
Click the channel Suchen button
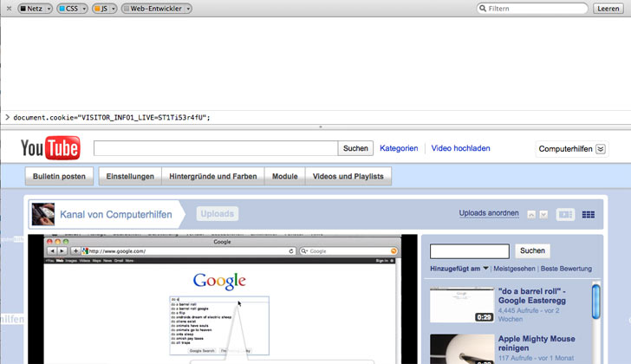(532, 250)
